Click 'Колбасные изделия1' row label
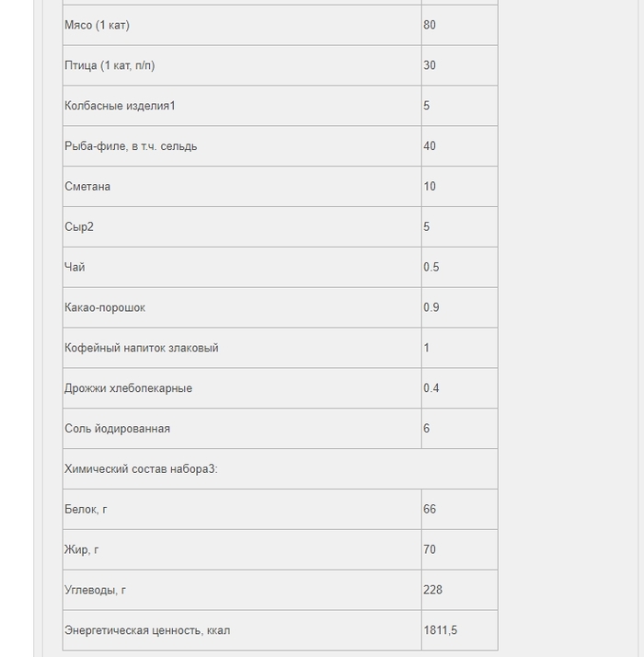The height and width of the screenshot is (657, 644). (x=120, y=106)
